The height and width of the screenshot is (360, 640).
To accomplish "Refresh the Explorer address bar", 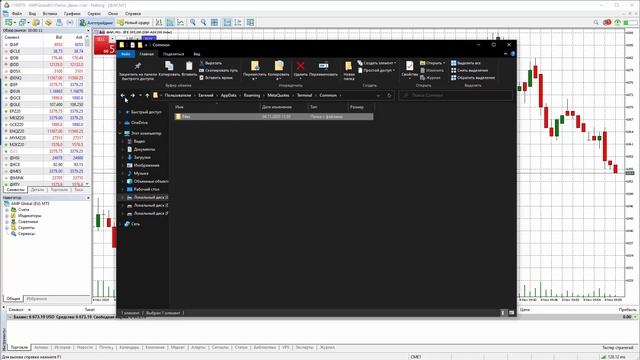I will pos(389,96).
